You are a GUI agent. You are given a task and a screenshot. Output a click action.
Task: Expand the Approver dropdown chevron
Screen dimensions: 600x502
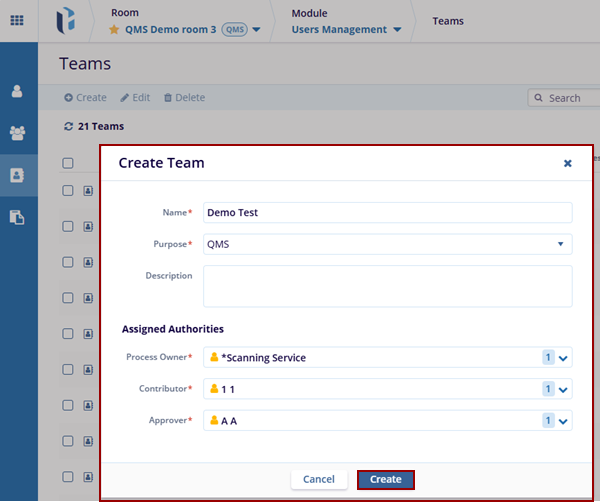[x=563, y=421]
